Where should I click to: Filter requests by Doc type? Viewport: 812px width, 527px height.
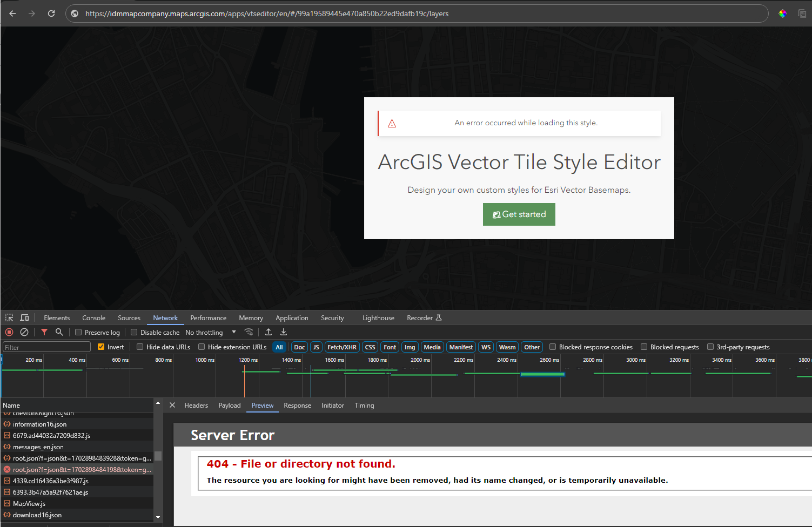(299, 347)
